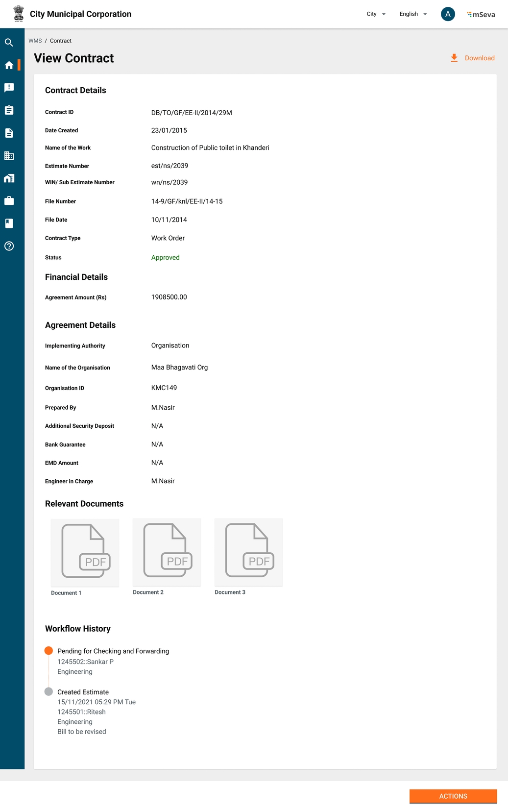Image resolution: width=508 pixels, height=812 pixels.
Task: Open the help question mark icon
Action: pos(9,246)
